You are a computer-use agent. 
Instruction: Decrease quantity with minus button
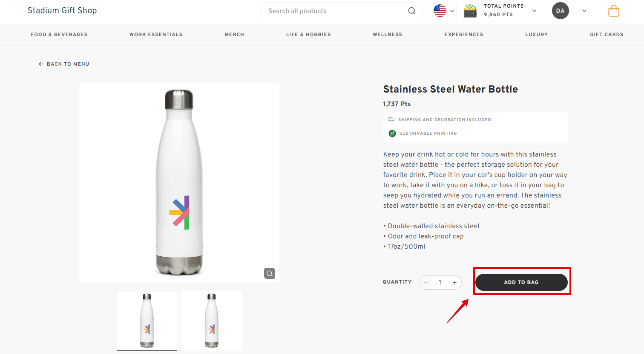click(x=425, y=282)
